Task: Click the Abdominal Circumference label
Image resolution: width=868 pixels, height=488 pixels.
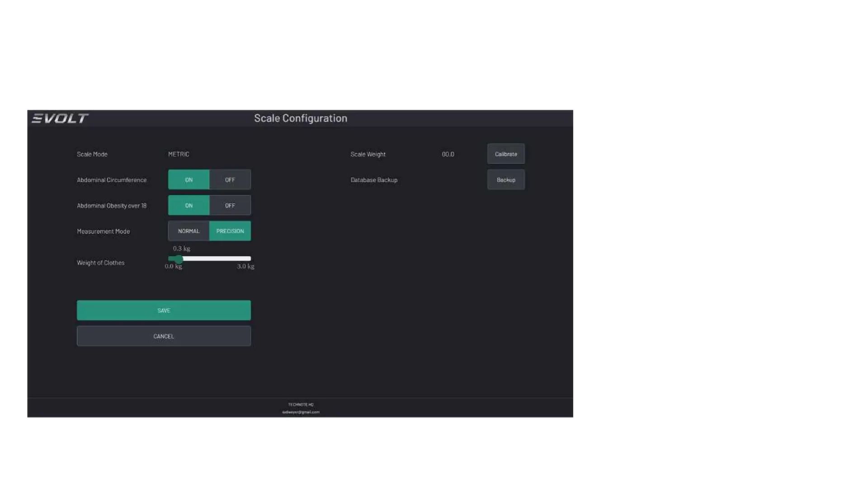Action: coord(112,180)
